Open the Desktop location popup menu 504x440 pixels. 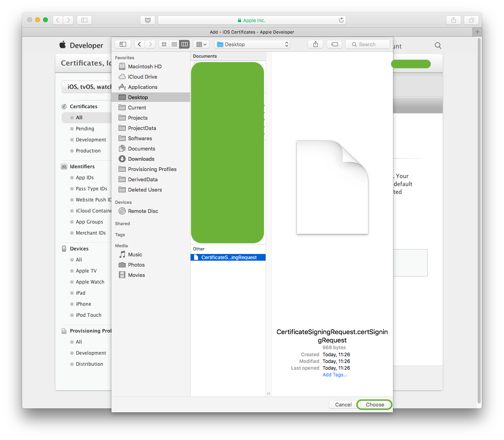click(x=253, y=44)
